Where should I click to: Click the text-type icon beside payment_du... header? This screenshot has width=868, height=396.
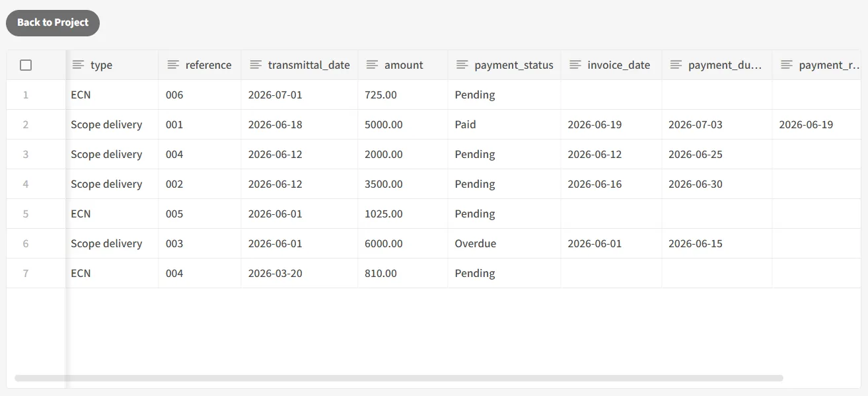[676, 65]
